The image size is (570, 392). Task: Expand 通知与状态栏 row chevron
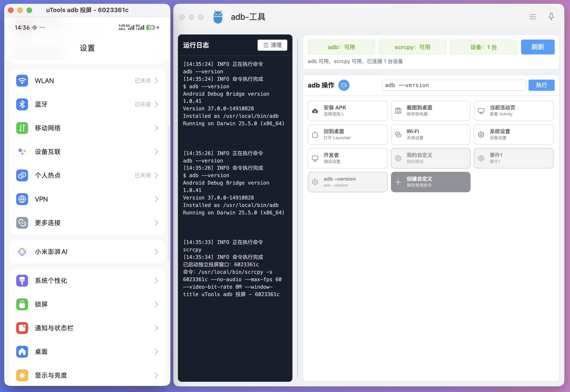[x=156, y=328]
